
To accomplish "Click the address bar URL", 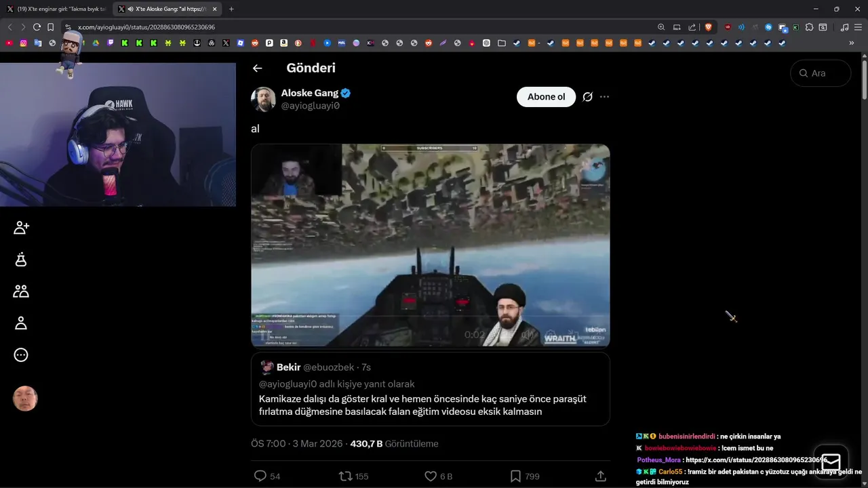I will point(146,27).
